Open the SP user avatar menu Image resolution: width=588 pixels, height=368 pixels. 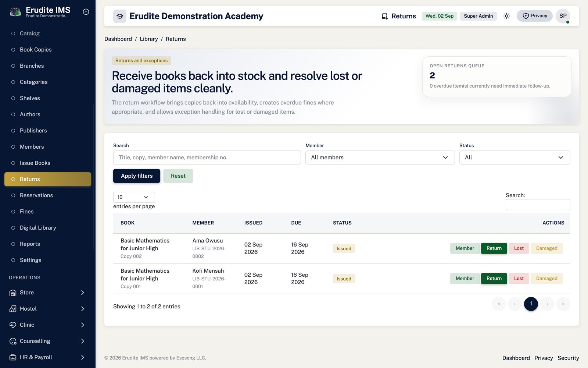click(x=563, y=16)
